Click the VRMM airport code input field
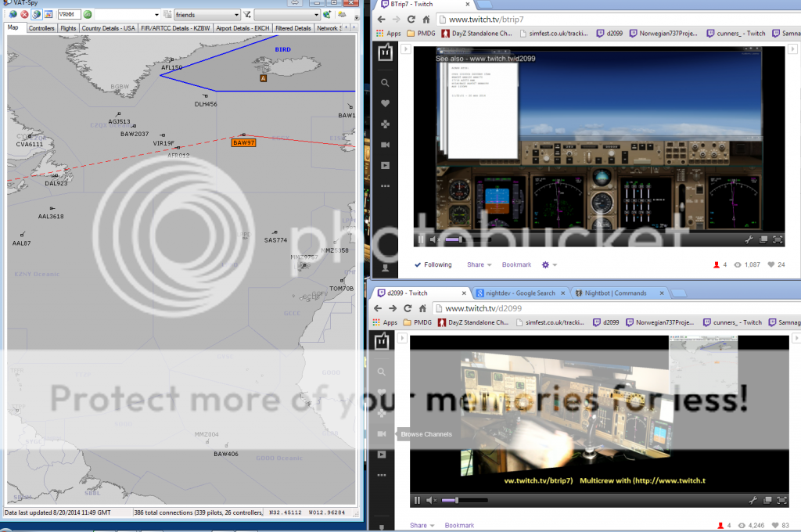The image size is (801, 532). (x=69, y=14)
